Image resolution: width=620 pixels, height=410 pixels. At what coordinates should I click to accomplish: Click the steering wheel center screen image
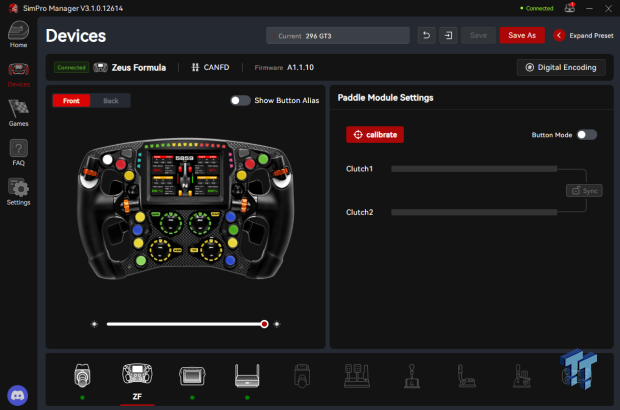point(185,175)
